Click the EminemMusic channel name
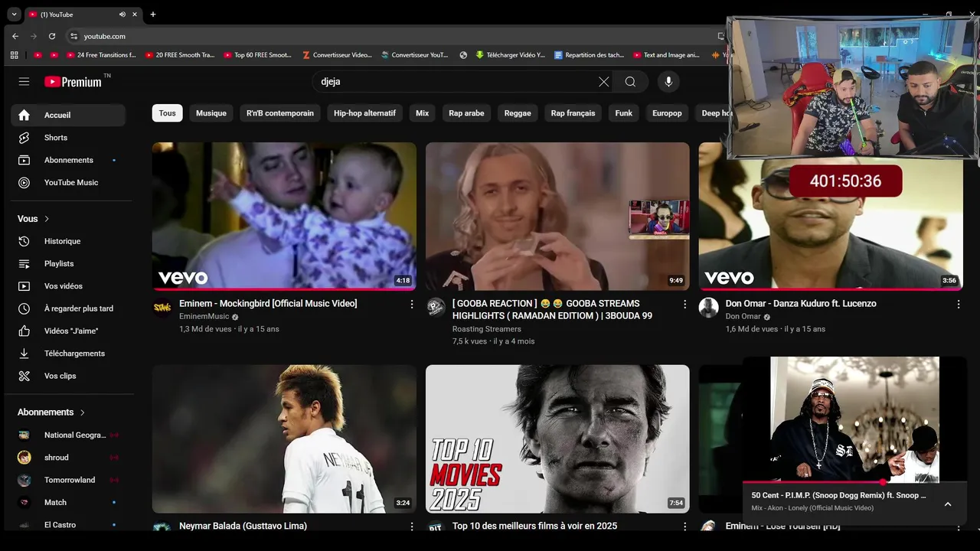980x551 pixels. (x=204, y=317)
